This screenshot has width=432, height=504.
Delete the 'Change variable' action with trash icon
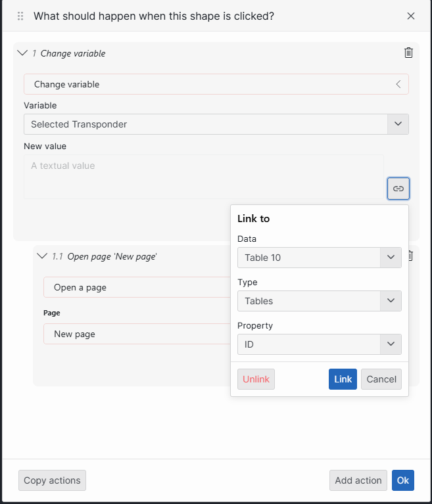tap(408, 53)
